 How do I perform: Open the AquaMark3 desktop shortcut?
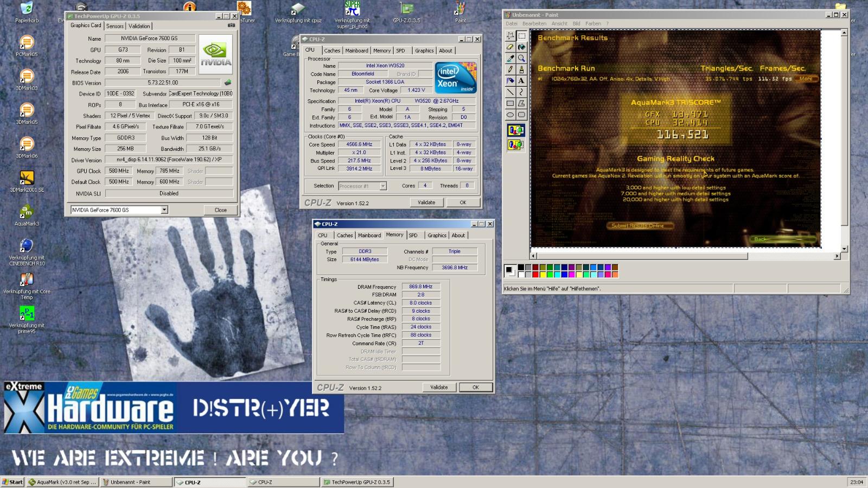point(27,216)
